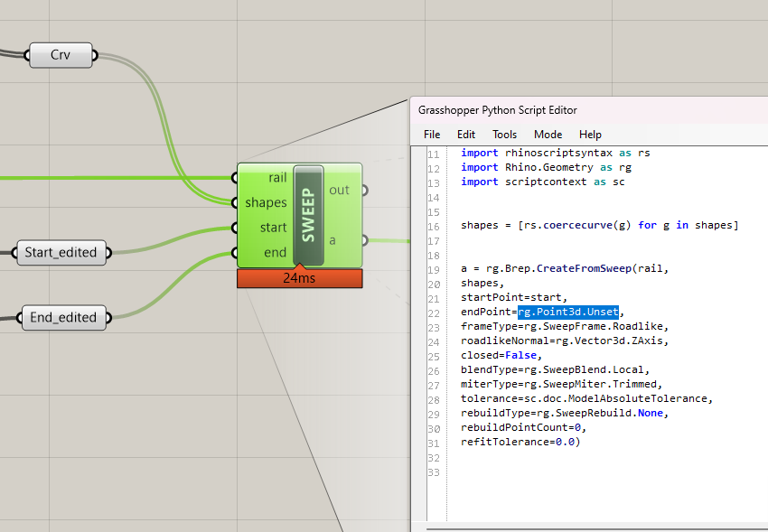Screen dimensions: 768x532
Task: Select the Start_edited parameter
Action: 60,253
